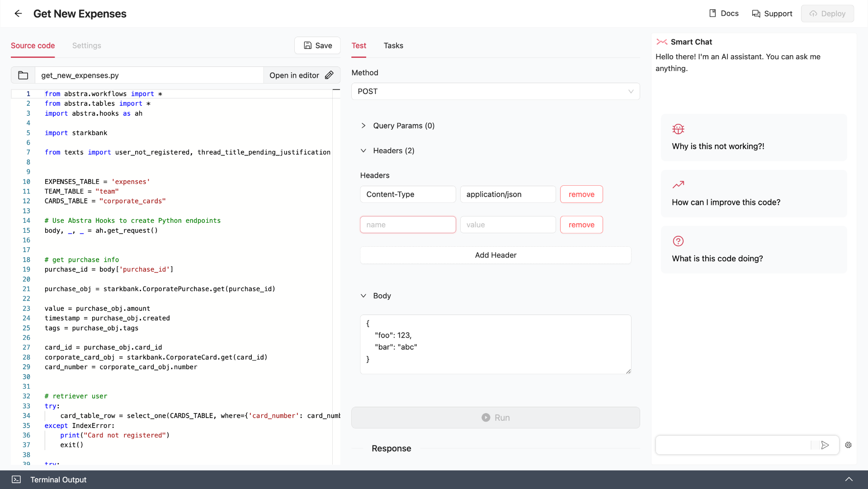Click the Terminal Output console icon
Image resolution: width=868 pixels, height=489 pixels.
(16, 480)
